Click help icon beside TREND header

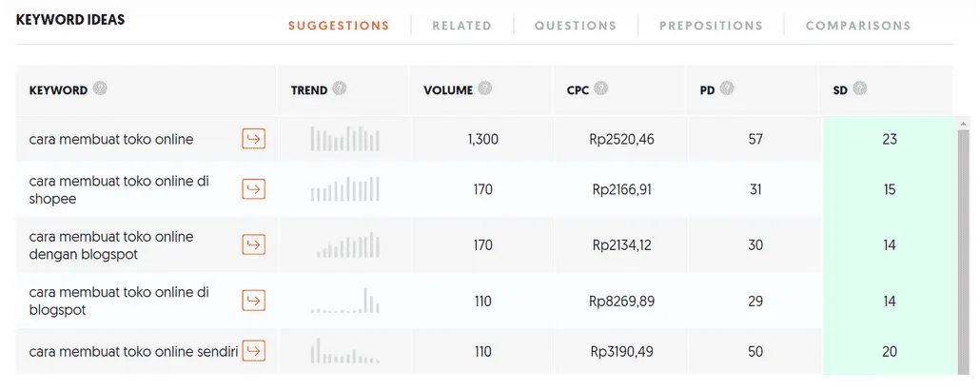340,89
